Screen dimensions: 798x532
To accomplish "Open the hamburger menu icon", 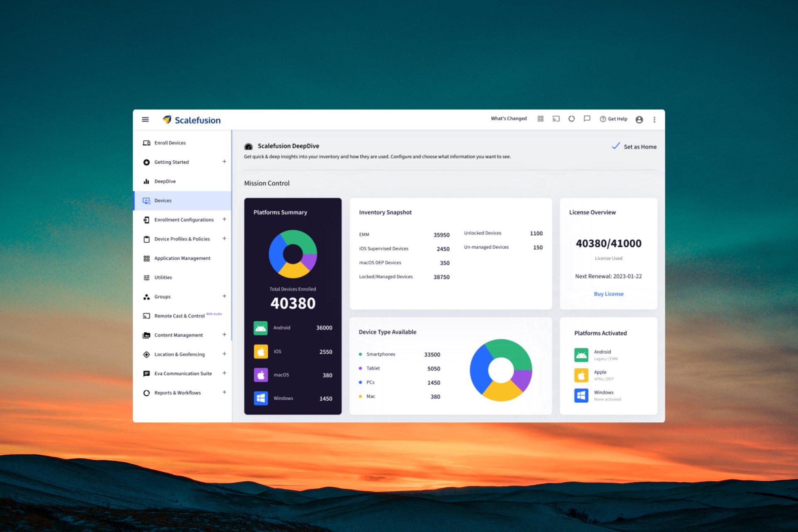I will (145, 119).
